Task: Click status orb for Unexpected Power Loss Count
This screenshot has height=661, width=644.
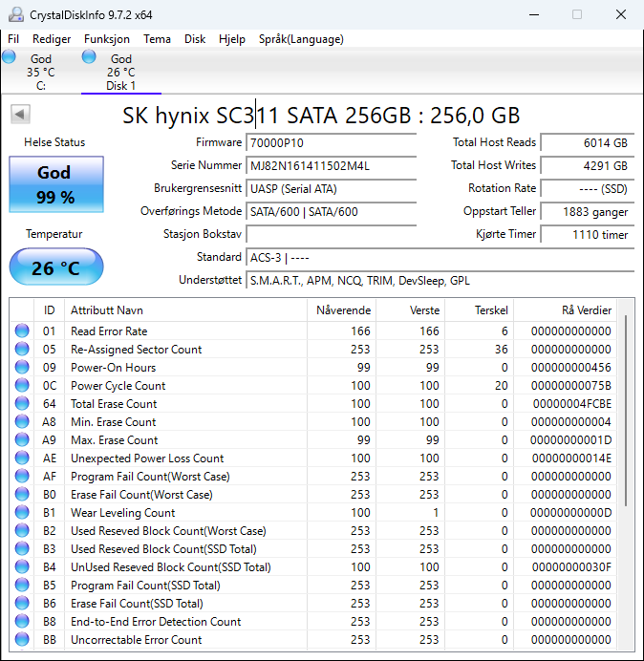Action: click(22, 458)
